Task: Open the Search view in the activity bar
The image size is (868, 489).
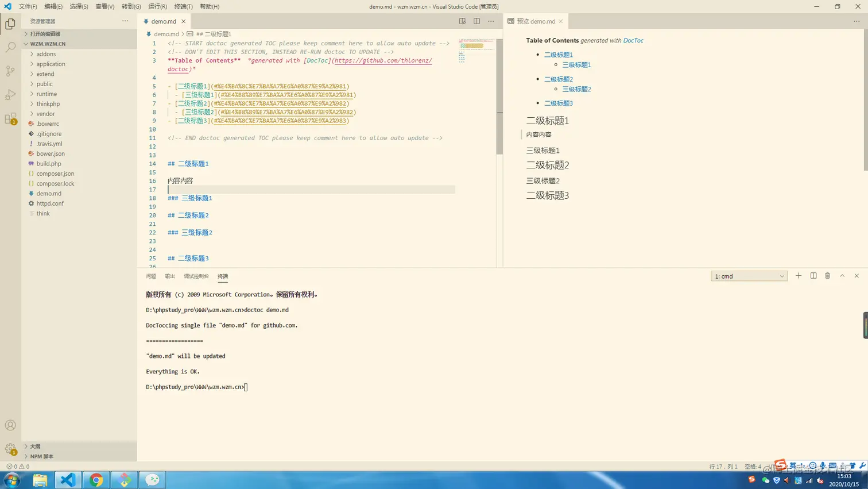Action: [x=10, y=48]
